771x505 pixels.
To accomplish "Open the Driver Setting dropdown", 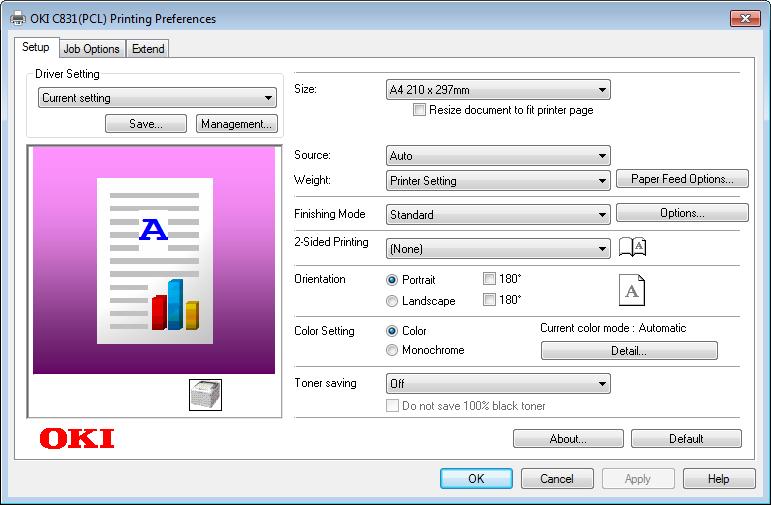I will [x=157, y=98].
